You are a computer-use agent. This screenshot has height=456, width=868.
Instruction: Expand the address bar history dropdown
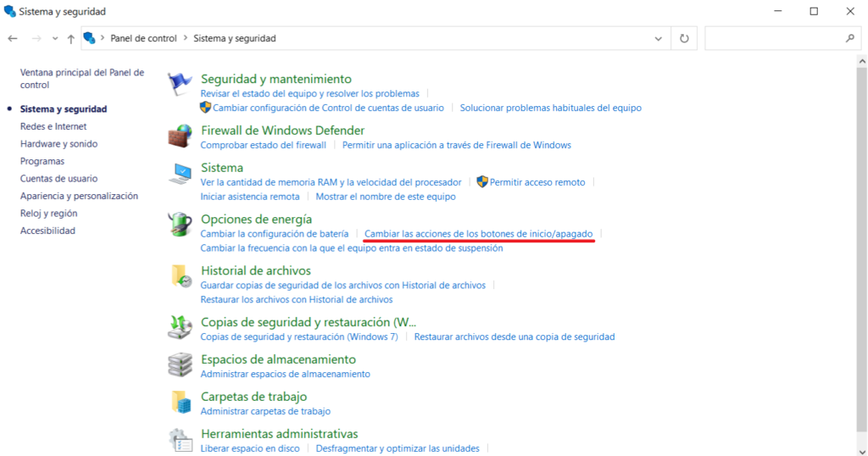point(658,39)
